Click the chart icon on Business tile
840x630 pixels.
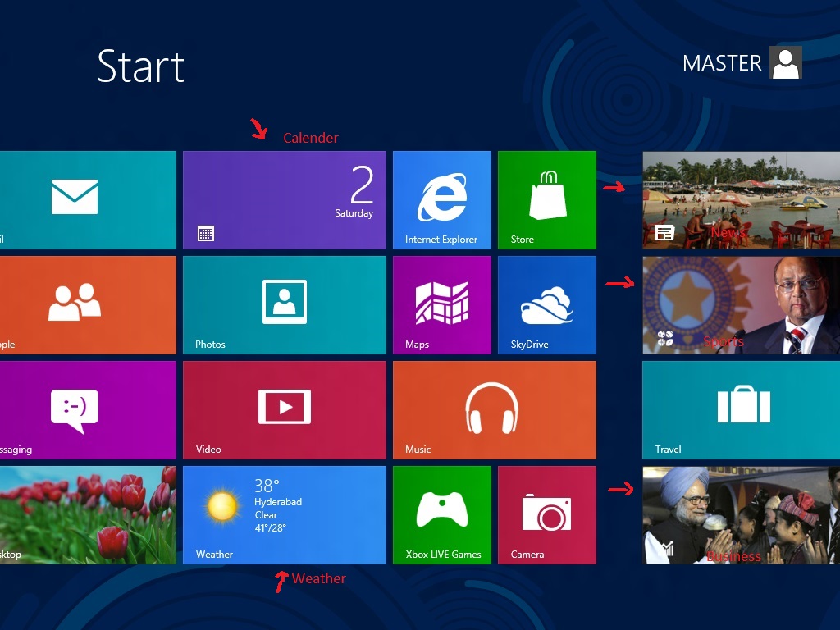(667, 548)
